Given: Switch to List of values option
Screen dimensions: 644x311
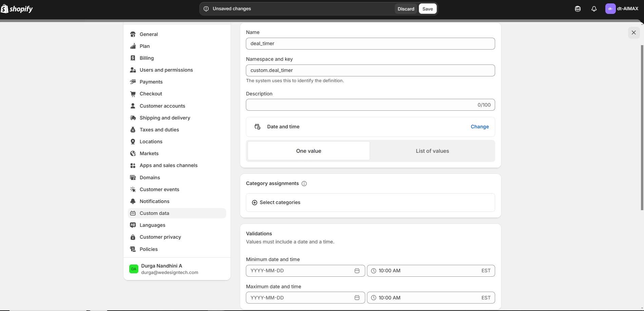Looking at the screenshot, I should [x=432, y=151].
